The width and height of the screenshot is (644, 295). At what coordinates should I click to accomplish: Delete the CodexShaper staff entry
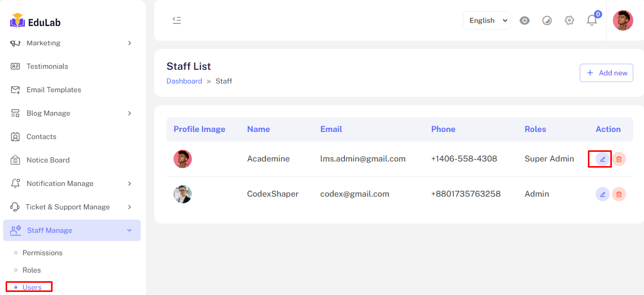(619, 194)
